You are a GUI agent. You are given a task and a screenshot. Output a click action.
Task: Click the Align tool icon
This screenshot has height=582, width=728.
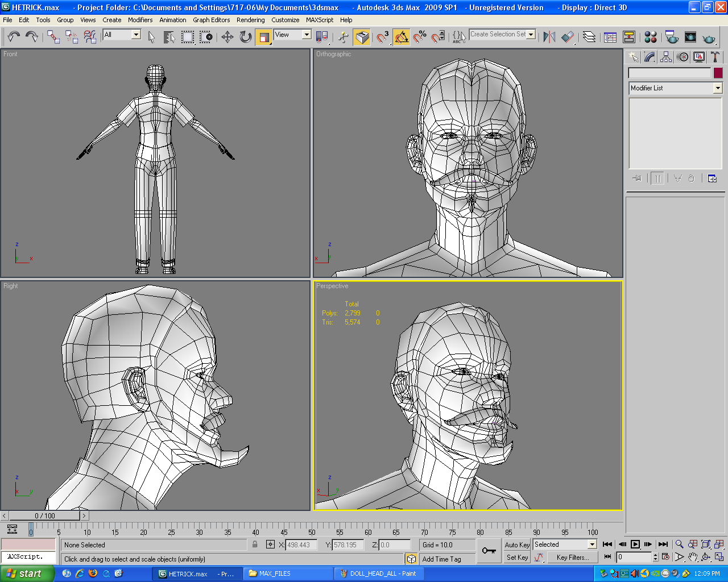(568, 37)
